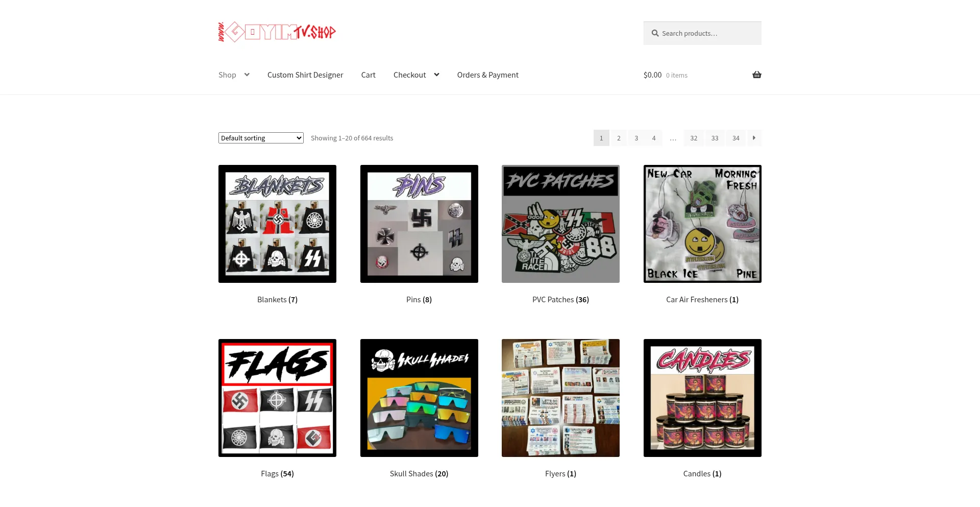Go to page 2 of results

coord(619,138)
